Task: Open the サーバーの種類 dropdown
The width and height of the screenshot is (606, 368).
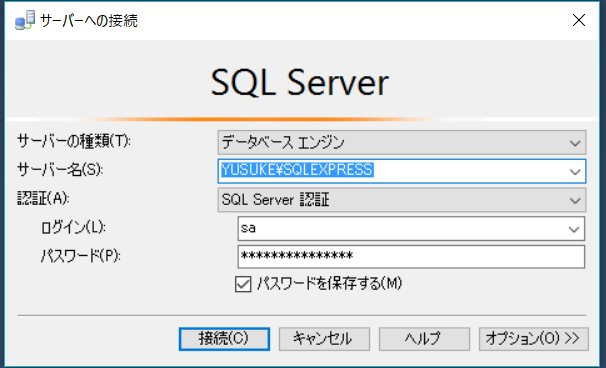Action: 402,143
